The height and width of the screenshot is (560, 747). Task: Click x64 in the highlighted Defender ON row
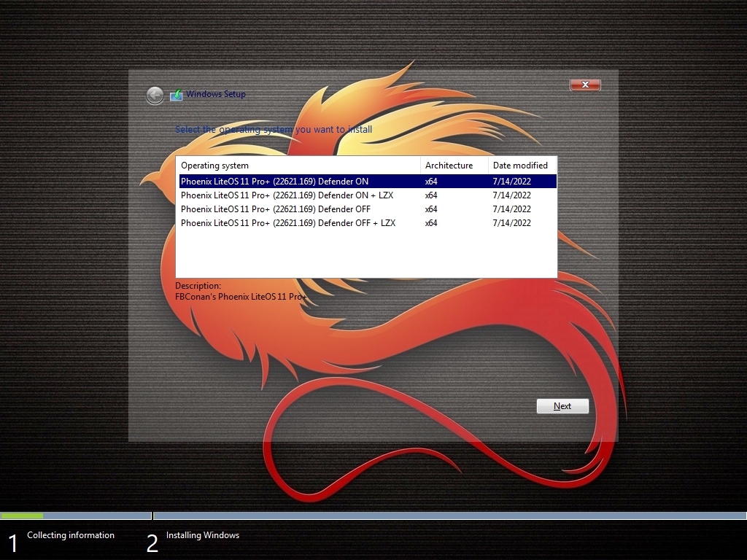[431, 182]
